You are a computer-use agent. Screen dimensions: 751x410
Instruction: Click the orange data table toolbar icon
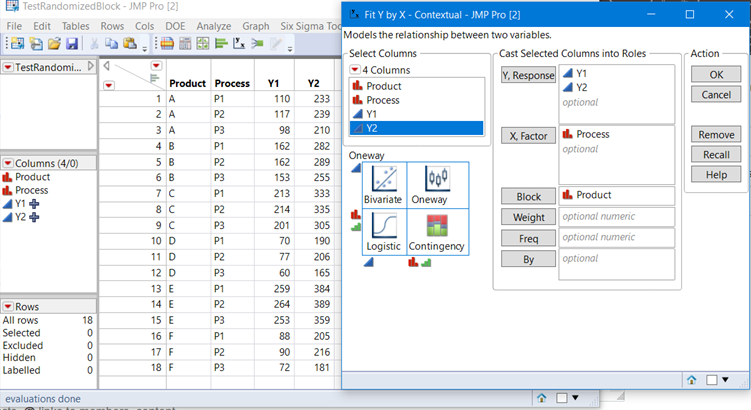[x=167, y=44]
